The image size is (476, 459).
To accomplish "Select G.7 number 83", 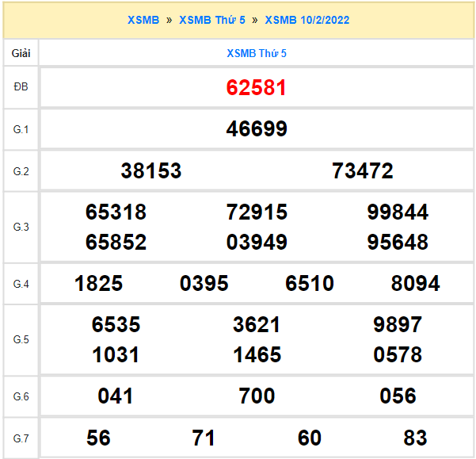I will 415,438.
